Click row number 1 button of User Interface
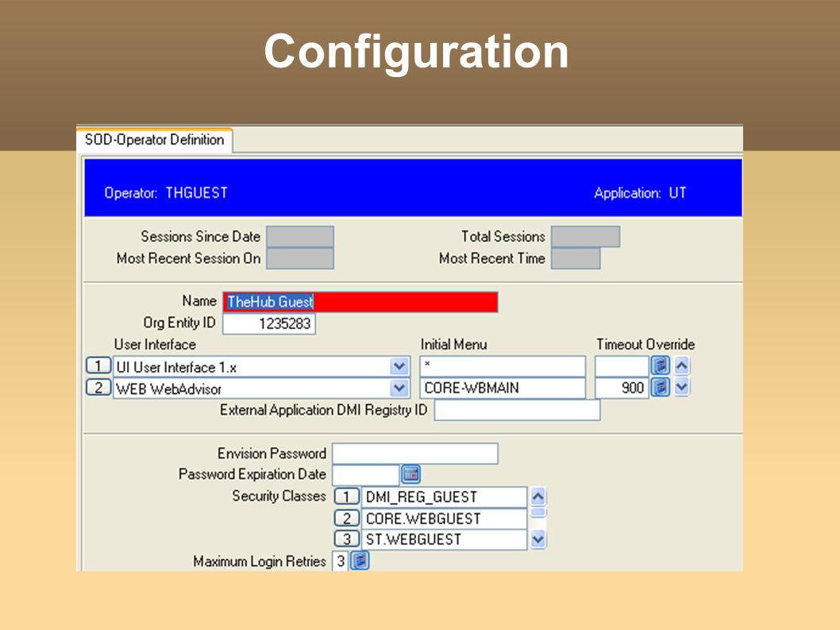840x630 pixels. (x=98, y=365)
